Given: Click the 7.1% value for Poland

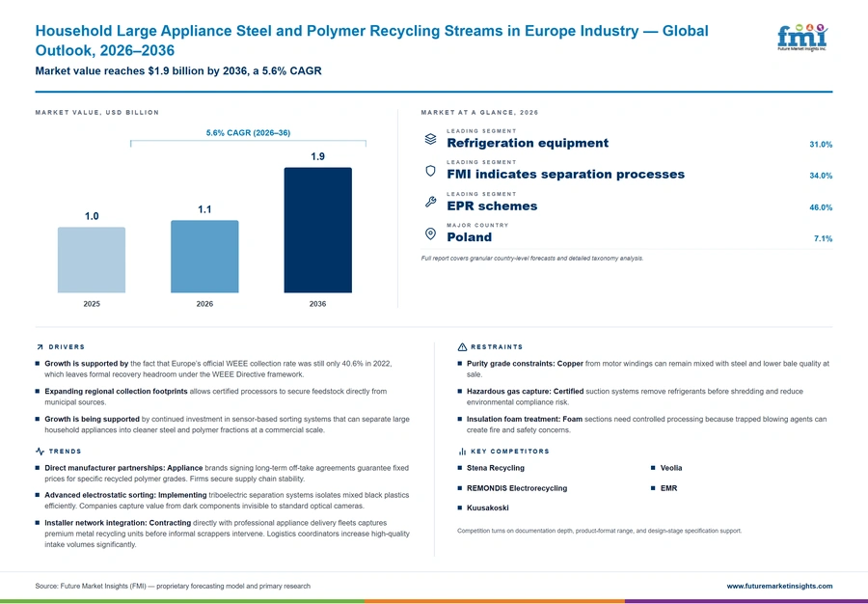Looking at the screenshot, I should coord(824,238).
